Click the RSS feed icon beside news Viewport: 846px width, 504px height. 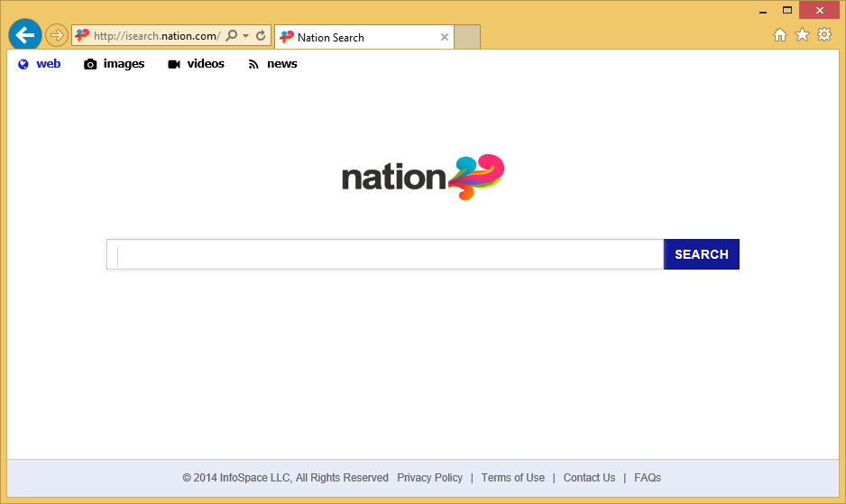pos(253,64)
